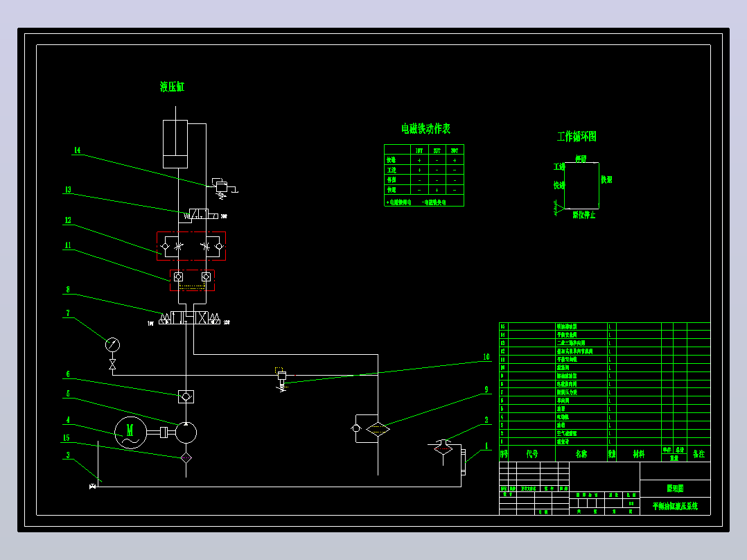Click the solenoid directional valve symbol labeled 8

[x=190, y=318]
